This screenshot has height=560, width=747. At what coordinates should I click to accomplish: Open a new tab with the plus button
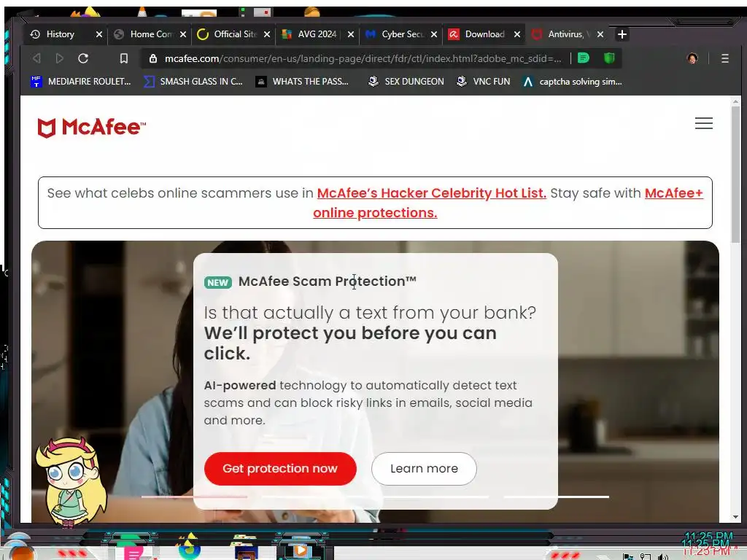[x=622, y=34]
